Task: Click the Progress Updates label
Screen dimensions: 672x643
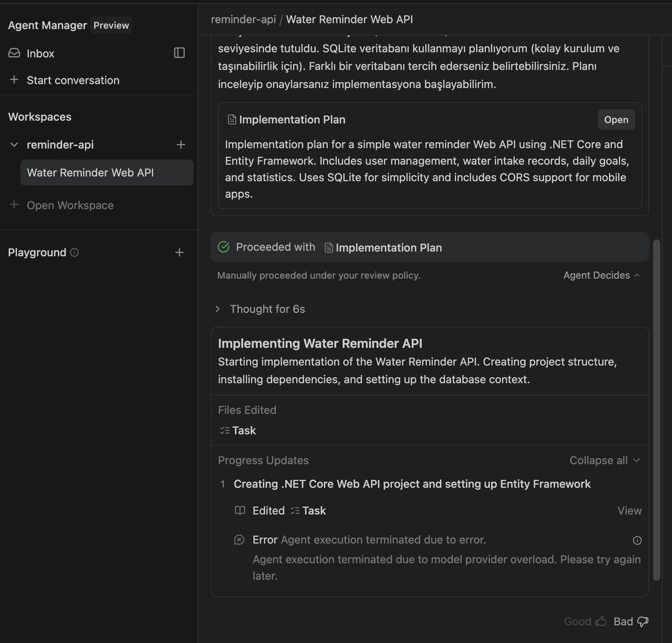Action: click(x=263, y=461)
